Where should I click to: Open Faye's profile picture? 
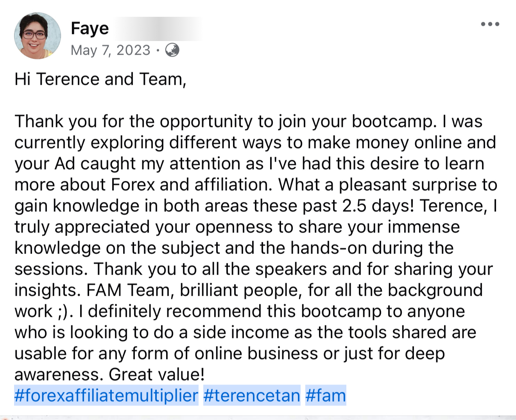pyautogui.click(x=38, y=36)
